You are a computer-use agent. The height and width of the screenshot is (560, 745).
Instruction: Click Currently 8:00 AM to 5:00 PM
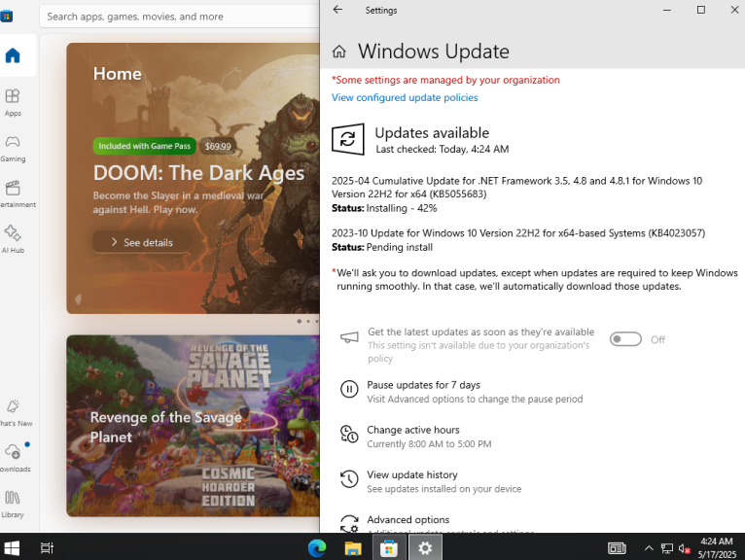(429, 443)
